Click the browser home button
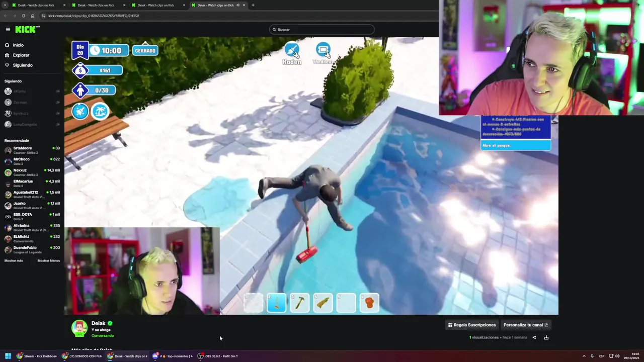This screenshot has width=644, height=362. 33,16
